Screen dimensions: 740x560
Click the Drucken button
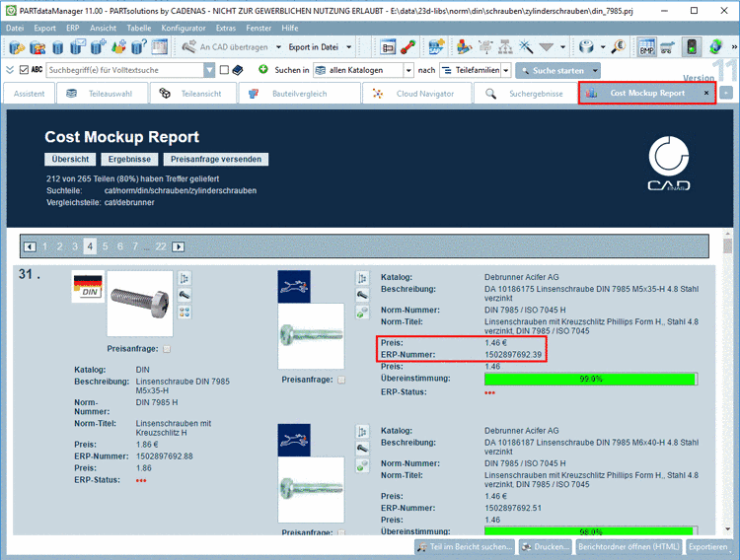pos(546,547)
